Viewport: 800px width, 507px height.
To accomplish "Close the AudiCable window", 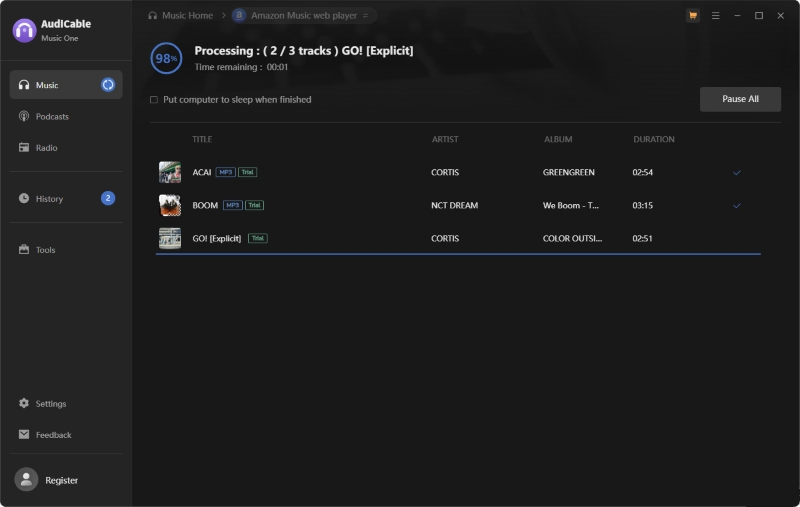I will point(781,16).
